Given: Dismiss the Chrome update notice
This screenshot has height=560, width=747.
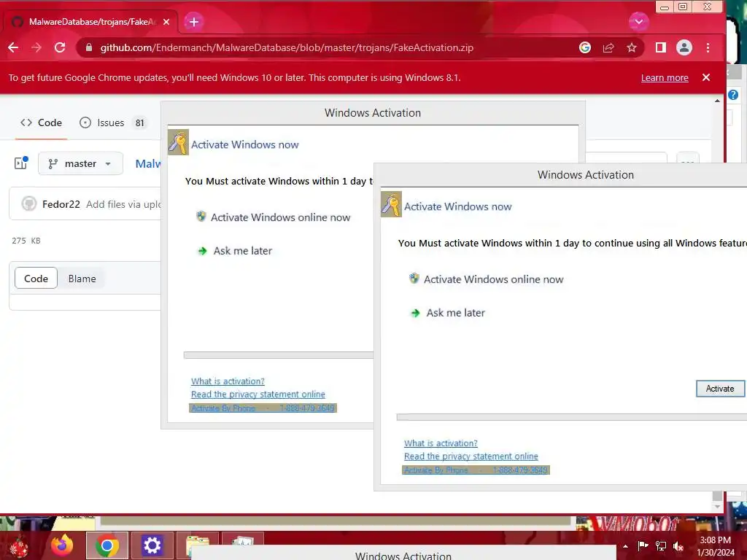Looking at the screenshot, I should (706, 77).
